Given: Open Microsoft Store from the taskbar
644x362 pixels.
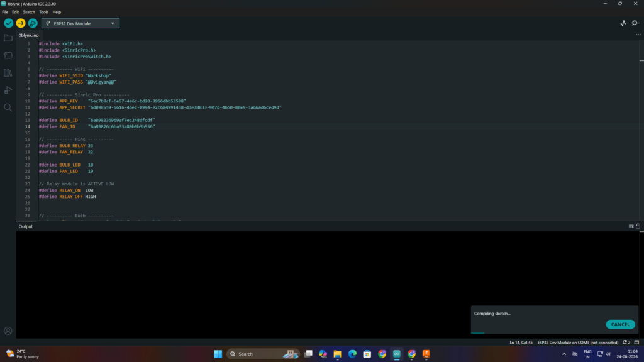Looking at the screenshot, I should (367, 354).
